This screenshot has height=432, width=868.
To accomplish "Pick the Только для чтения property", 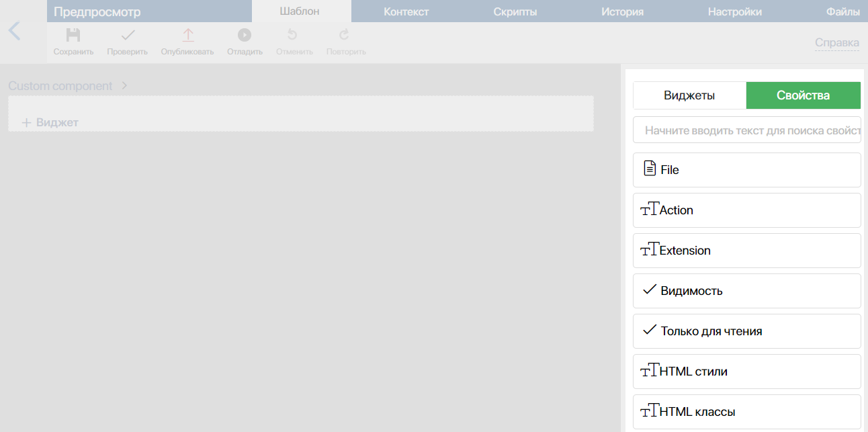I will 746,331.
